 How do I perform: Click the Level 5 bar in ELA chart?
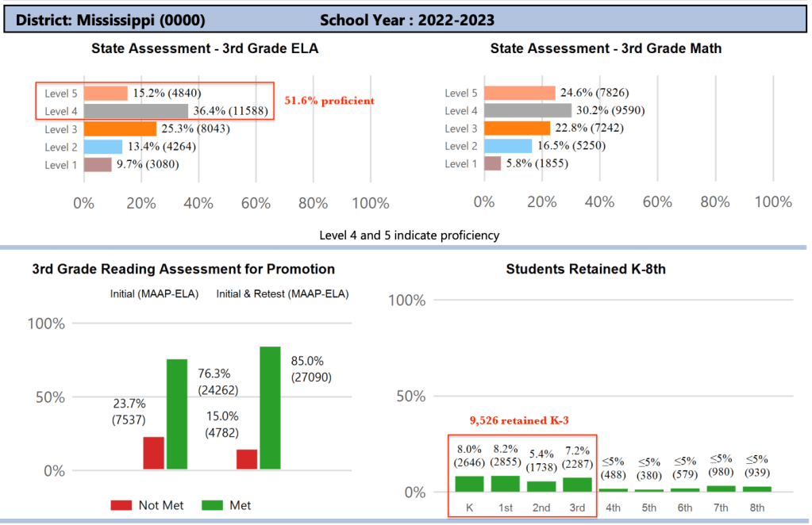106,94
